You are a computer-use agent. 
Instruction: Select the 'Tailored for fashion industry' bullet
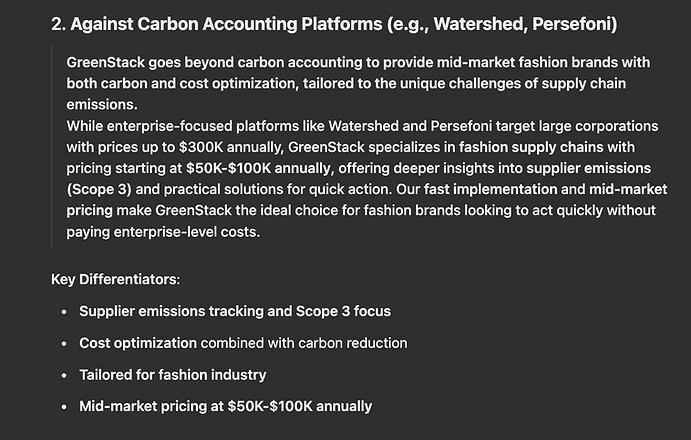point(173,375)
